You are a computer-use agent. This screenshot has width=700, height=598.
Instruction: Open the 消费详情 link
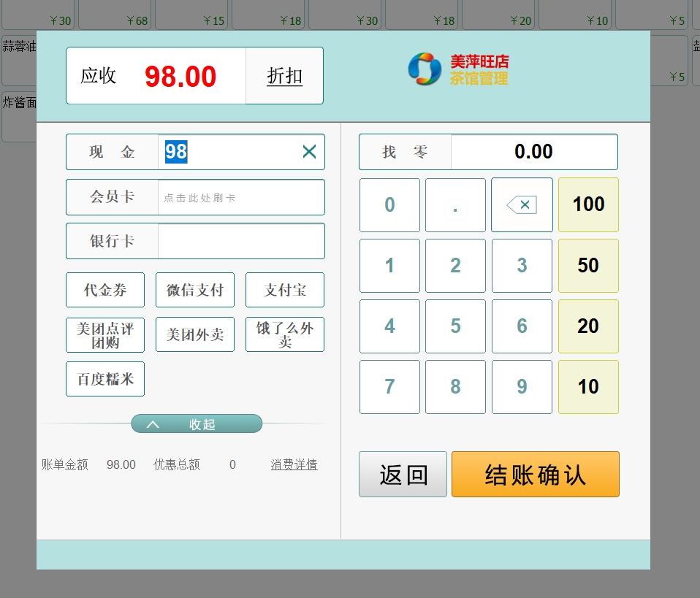point(294,464)
